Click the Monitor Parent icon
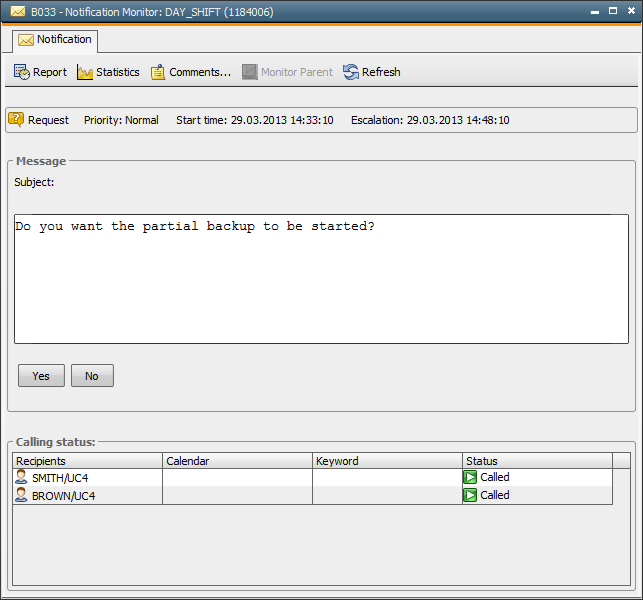Screen dimensions: 643x600 [x=250, y=72]
